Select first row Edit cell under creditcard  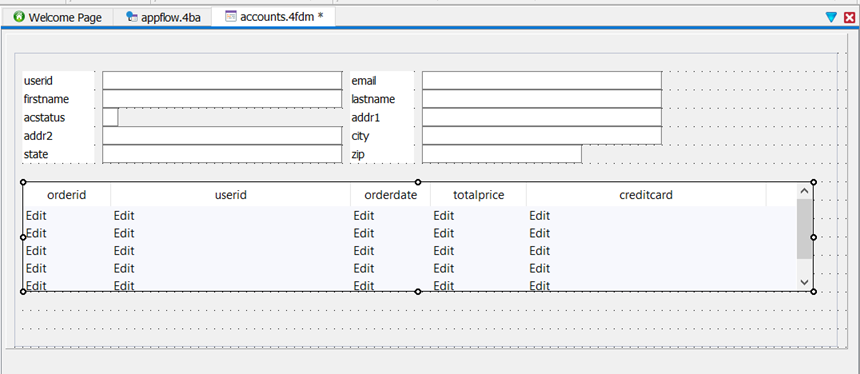(540, 216)
